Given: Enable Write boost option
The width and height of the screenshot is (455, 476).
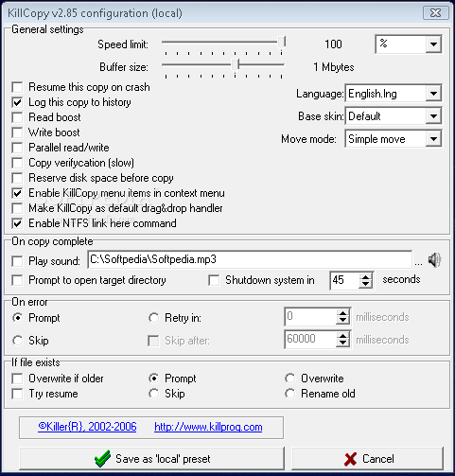Looking at the screenshot, I should tap(17, 132).
